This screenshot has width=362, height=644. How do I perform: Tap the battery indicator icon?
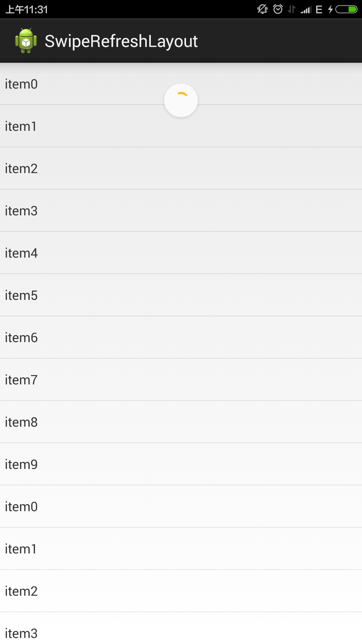347,9
